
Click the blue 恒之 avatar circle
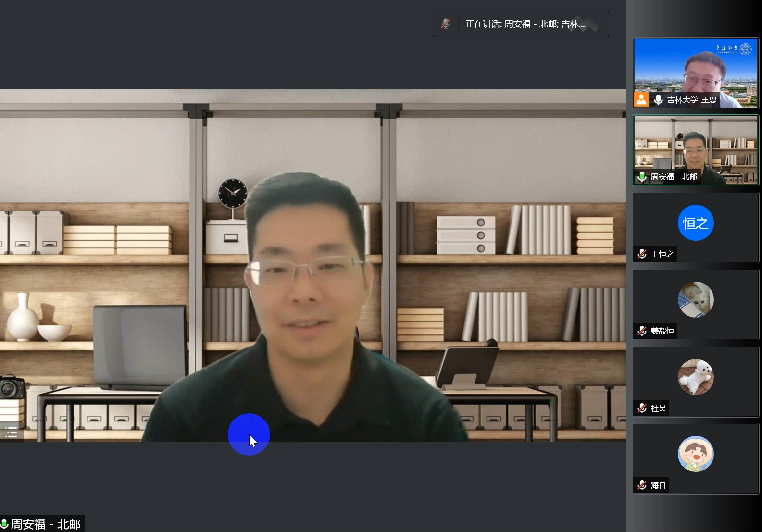point(695,223)
